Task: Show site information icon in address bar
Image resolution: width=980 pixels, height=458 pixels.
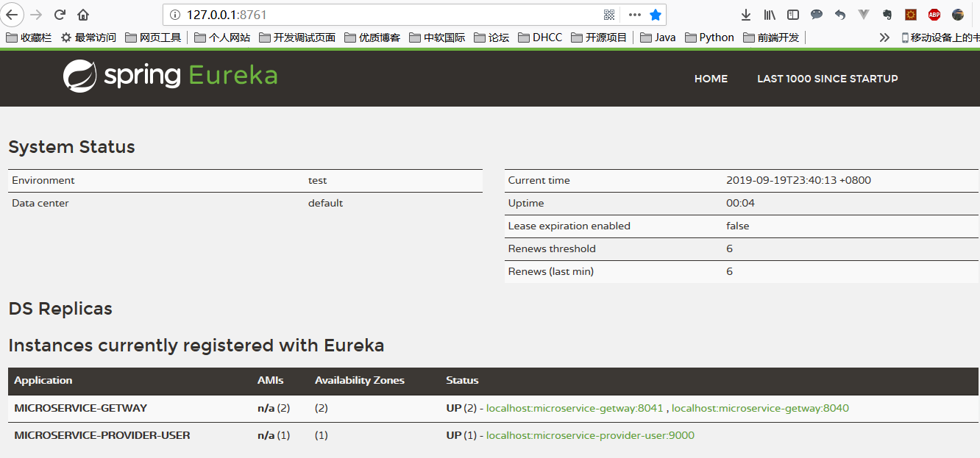Action: click(174, 15)
